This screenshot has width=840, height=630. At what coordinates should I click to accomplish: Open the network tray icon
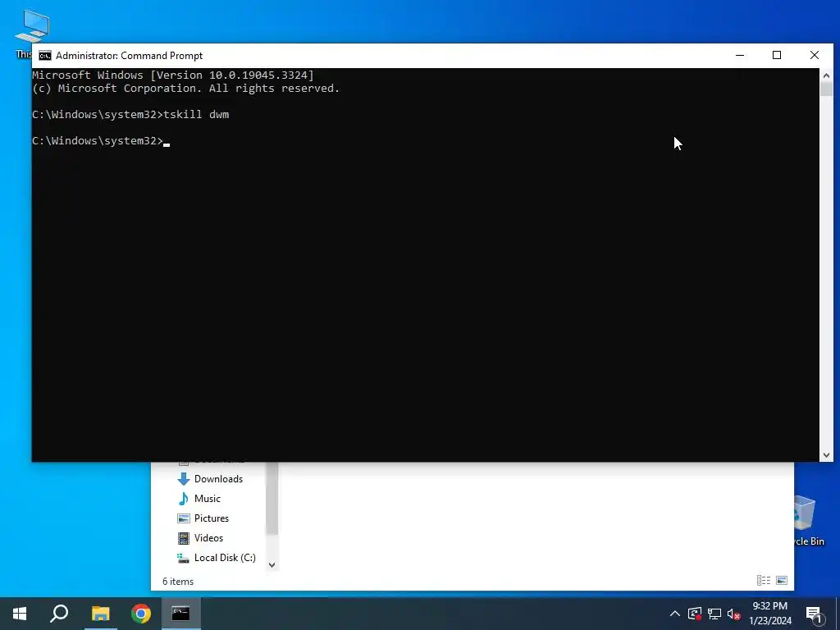[714, 614]
